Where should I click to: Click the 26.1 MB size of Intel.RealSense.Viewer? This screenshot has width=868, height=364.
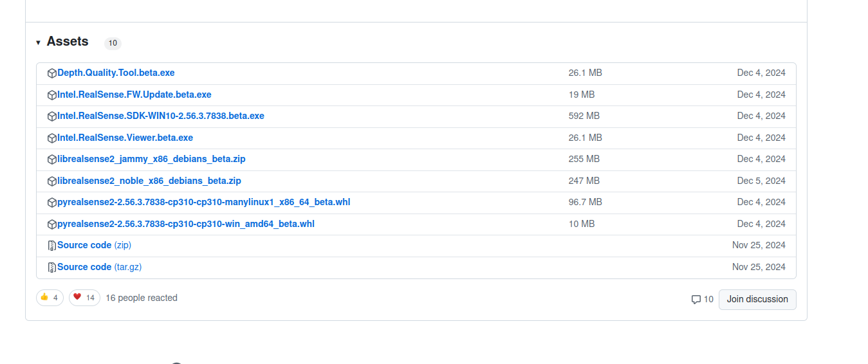pyautogui.click(x=586, y=138)
